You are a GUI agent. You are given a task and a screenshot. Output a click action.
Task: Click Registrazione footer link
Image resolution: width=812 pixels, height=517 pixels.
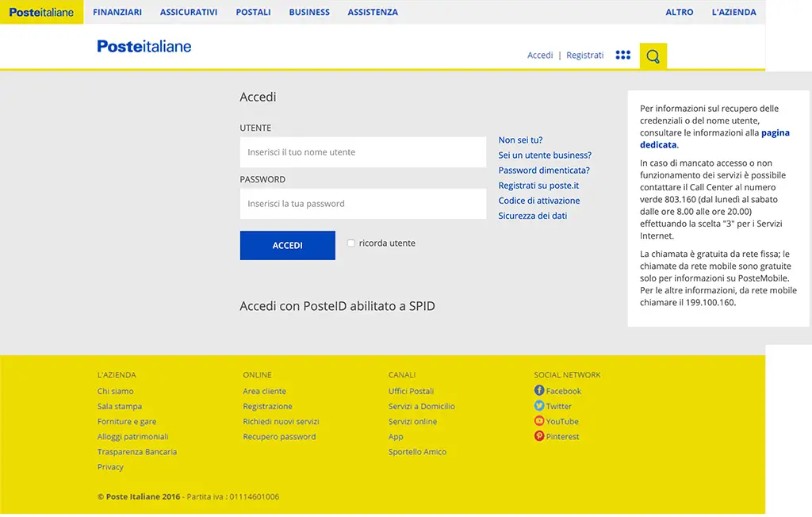[267, 406]
